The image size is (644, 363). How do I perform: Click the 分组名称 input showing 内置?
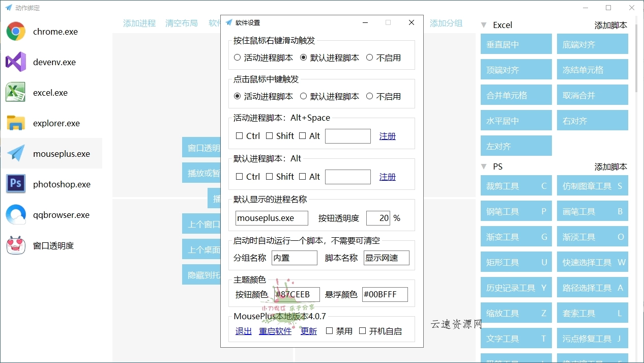[295, 258]
